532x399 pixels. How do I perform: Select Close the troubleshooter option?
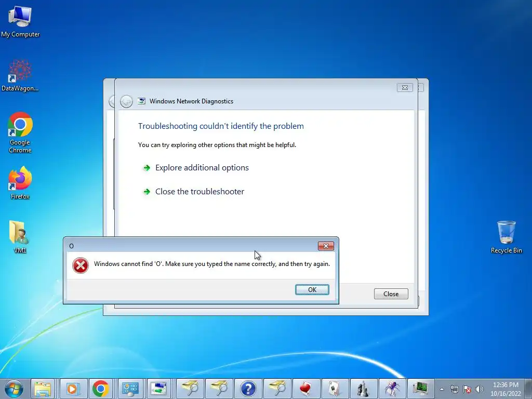click(199, 191)
